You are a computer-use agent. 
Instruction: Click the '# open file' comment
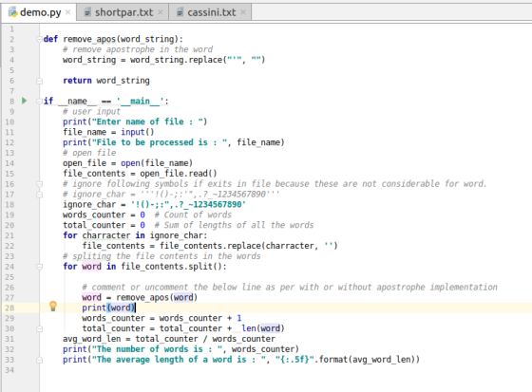tap(89, 153)
